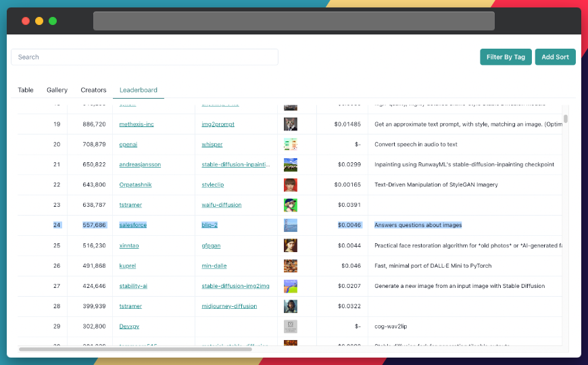Open the min-dalle thumbnail image
588x365 pixels.
[x=290, y=266]
